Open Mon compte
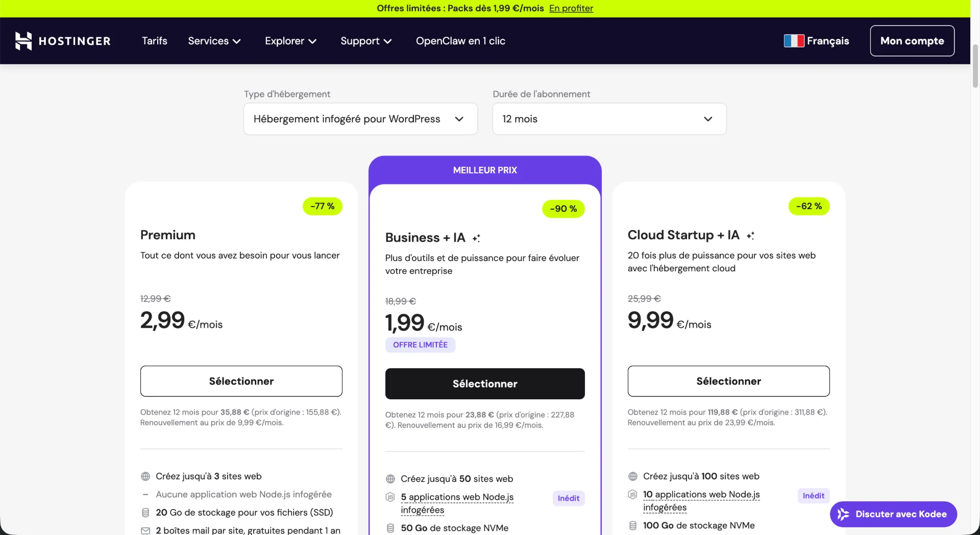 [x=912, y=41]
